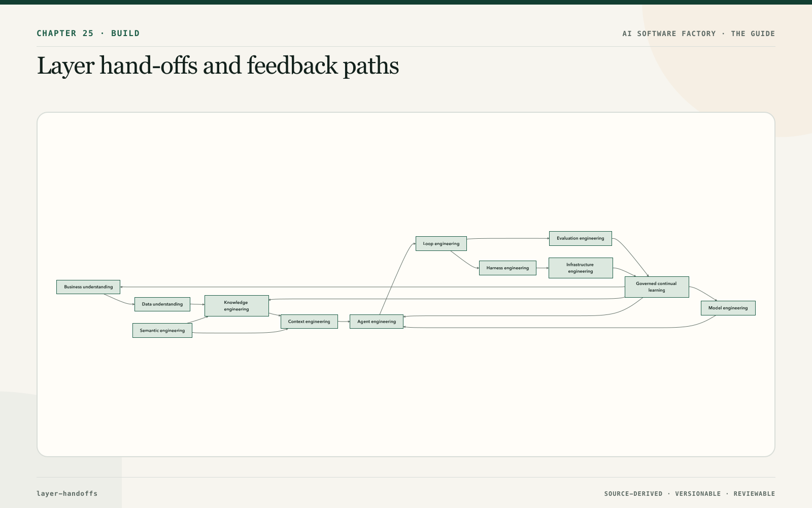This screenshot has height=508, width=812.
Task: Click the 'layer-handoffs' footer label
Action: click(67, 493)
